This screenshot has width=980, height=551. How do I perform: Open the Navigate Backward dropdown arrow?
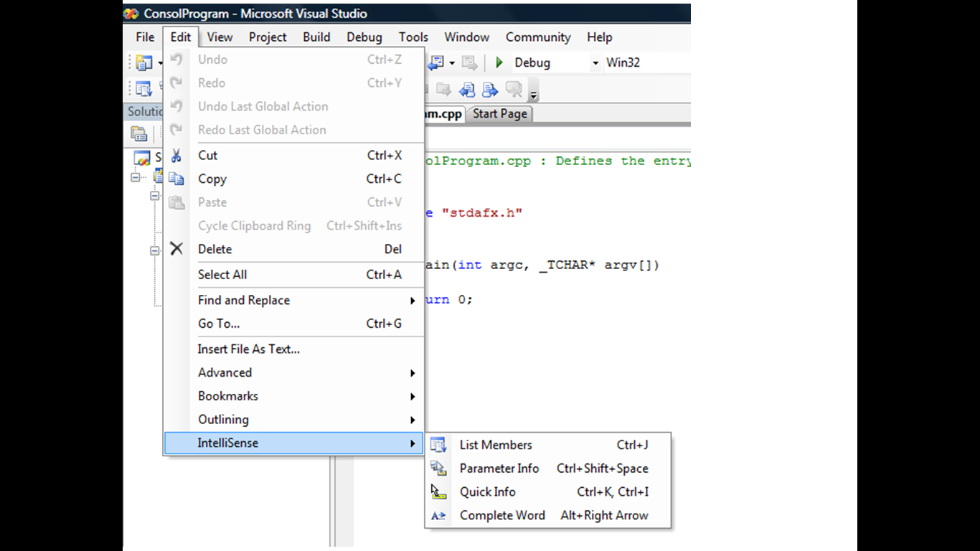[452, 63]
